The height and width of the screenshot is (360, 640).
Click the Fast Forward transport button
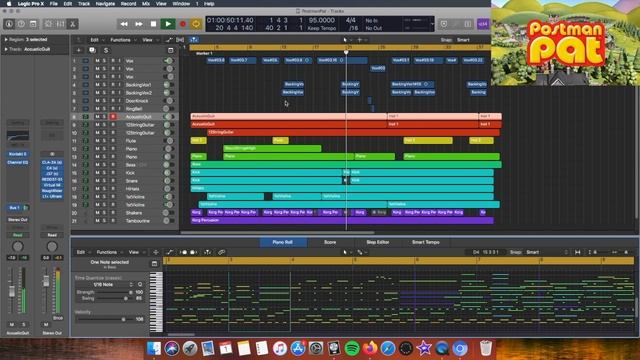click(139, 24)
